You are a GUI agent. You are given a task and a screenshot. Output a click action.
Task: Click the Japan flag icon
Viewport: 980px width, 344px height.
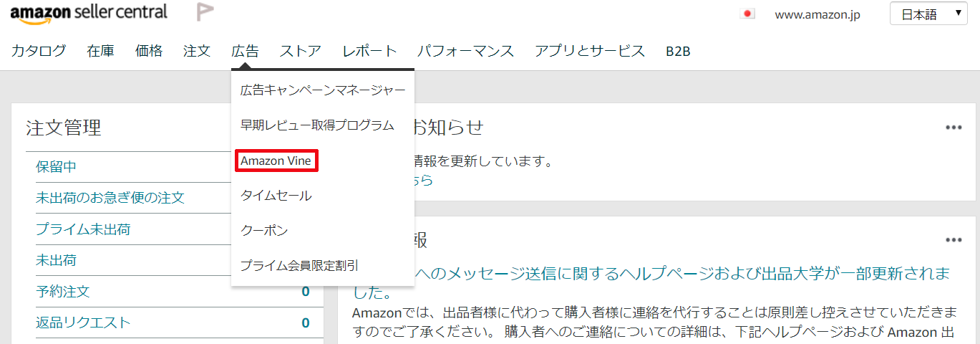pyautogui.click(x=748, y=14)
